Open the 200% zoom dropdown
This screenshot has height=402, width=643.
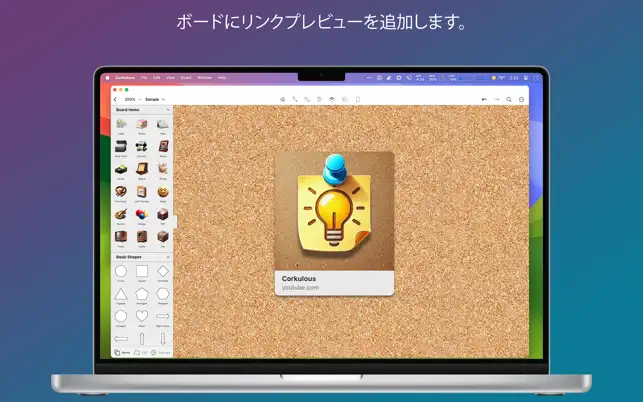point(132,99)
